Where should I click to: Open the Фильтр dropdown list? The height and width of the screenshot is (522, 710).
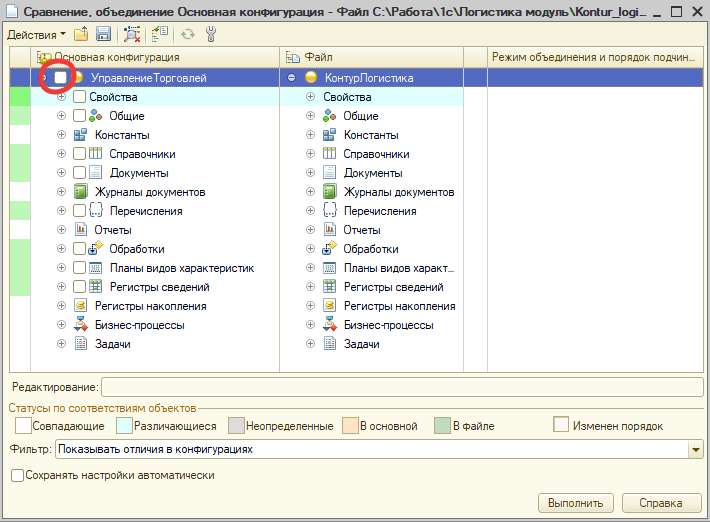695,450
